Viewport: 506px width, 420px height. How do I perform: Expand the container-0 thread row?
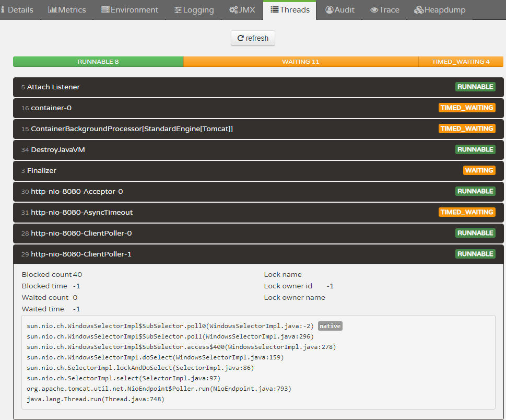(x=258, y=108)
